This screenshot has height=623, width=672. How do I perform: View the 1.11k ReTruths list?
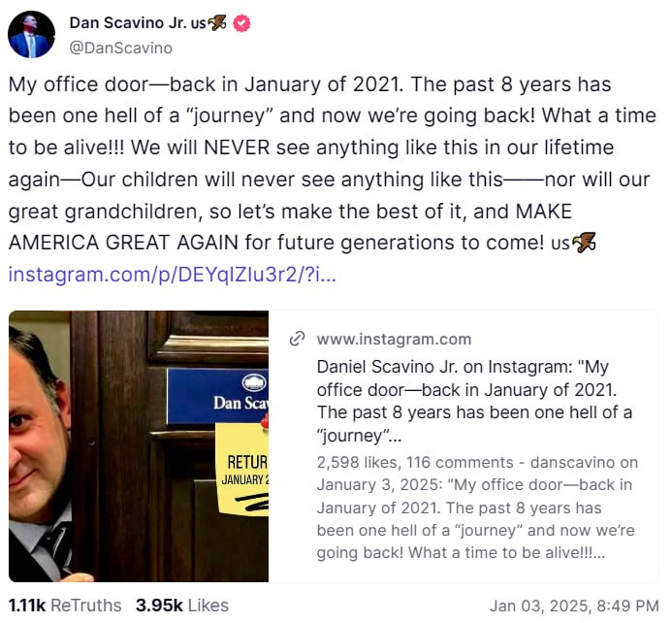[65, 606]
